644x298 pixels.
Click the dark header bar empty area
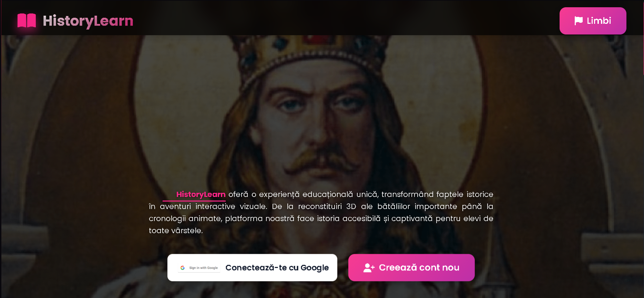point(345,18)
